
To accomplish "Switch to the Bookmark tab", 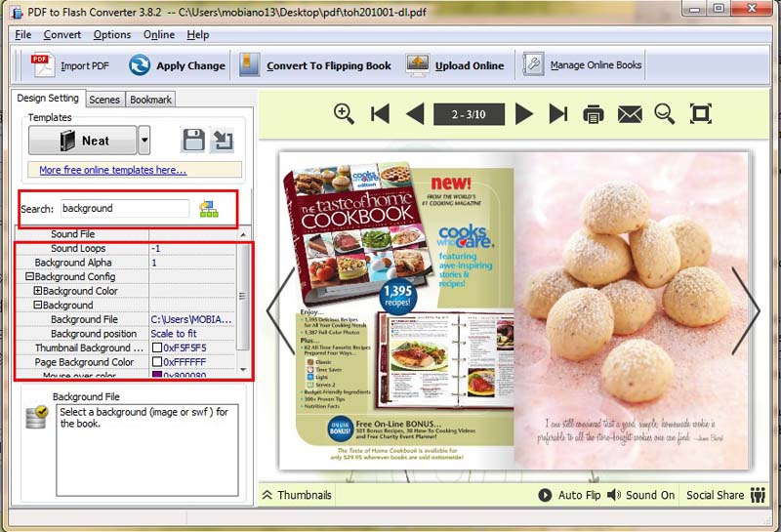I will 150,100.
